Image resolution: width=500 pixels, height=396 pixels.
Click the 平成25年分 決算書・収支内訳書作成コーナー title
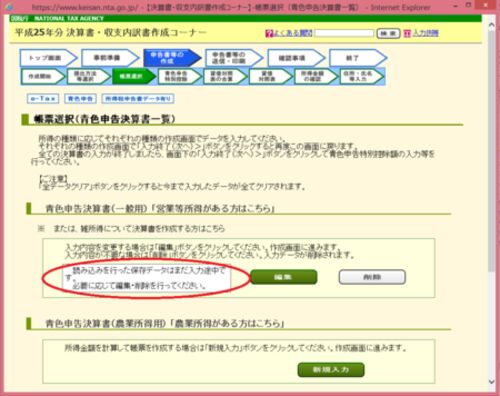click(x=110, y=33)
